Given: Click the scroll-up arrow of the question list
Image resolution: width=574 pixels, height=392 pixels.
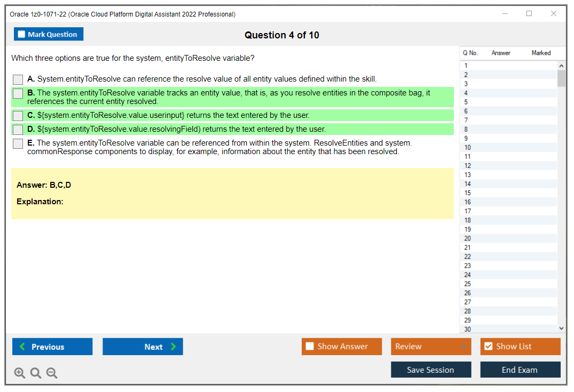Looking at the screenshot, I should tap(561, 65).
